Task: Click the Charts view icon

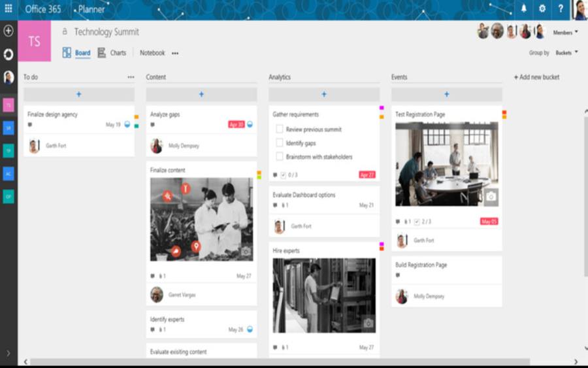Action: [x=102, y=53]
